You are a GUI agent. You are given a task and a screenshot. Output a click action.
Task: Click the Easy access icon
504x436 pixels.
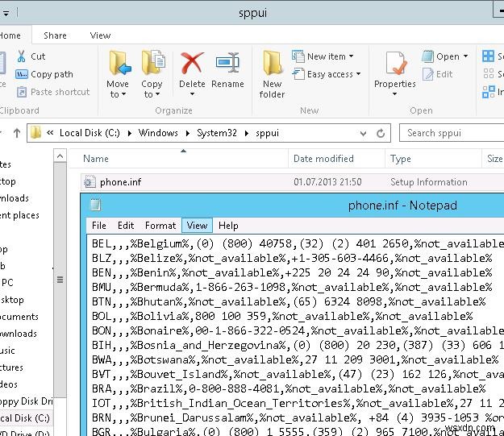click(x=298, y=74)
